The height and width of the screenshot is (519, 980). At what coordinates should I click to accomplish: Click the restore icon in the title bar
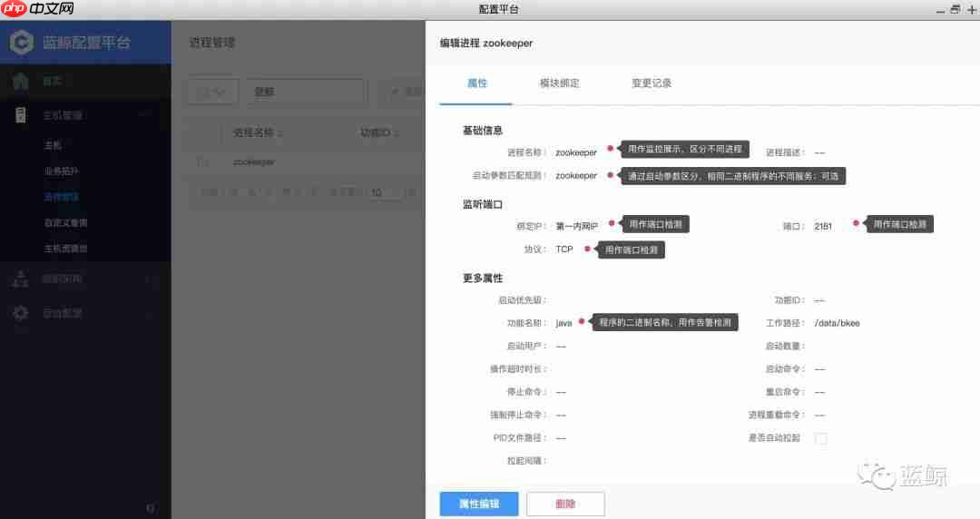[x=955, y=9]
